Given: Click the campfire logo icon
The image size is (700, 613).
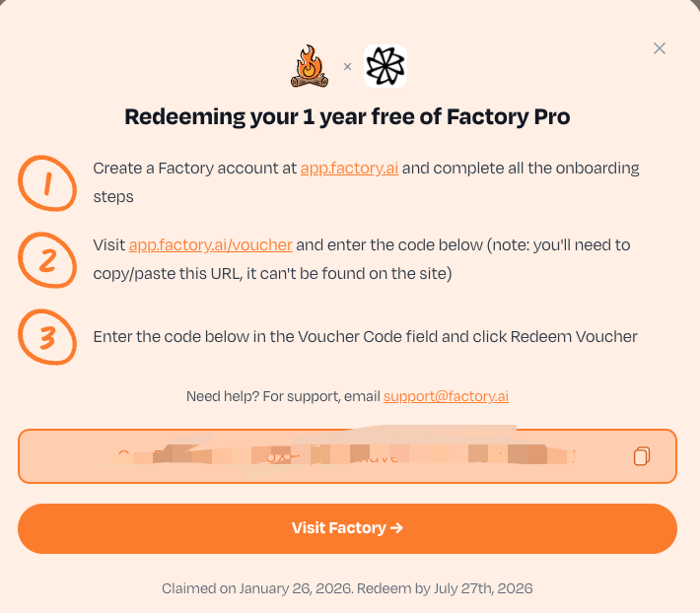Looking at the screenshot, I should (309, 66).
